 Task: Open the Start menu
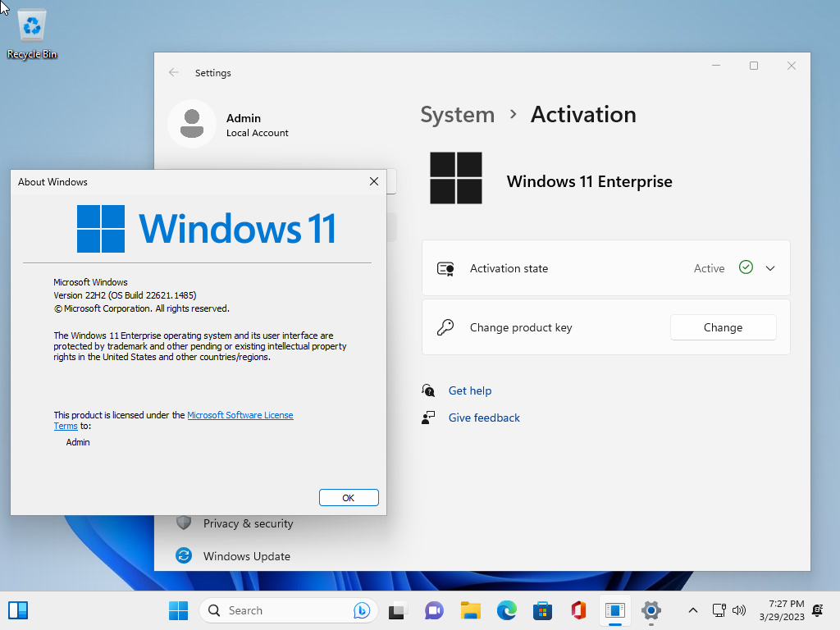point(178,610)
